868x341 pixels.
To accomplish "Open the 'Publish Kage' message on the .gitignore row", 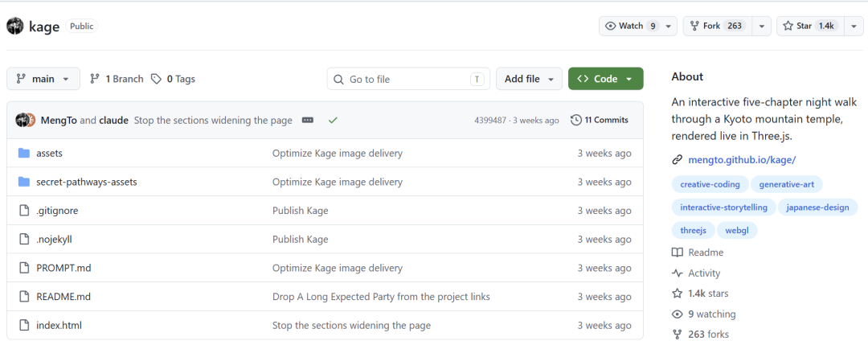I will click(300, 211).
